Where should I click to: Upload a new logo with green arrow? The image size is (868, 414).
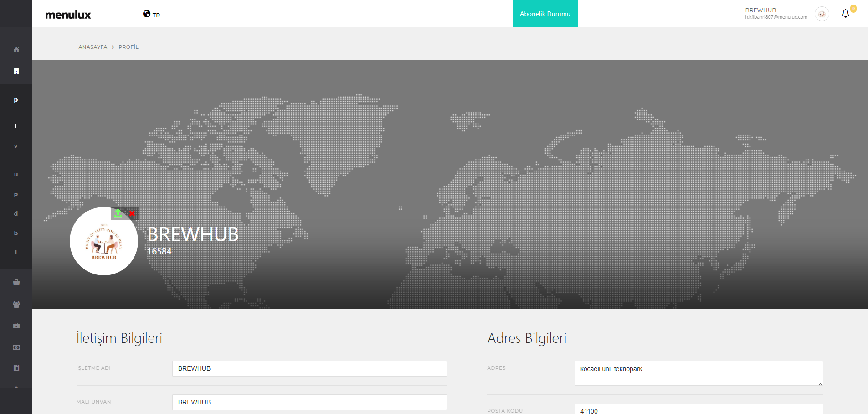coord(118,213)
